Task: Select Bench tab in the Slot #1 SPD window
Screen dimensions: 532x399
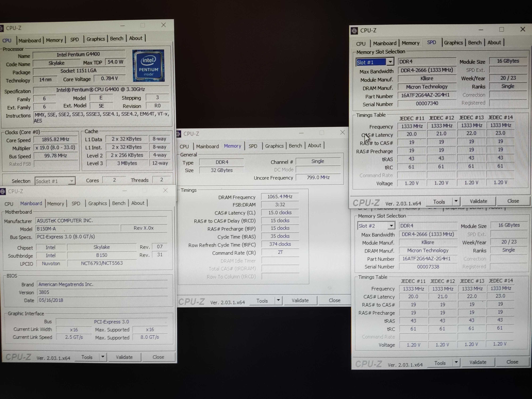Action: click(475, 43)
